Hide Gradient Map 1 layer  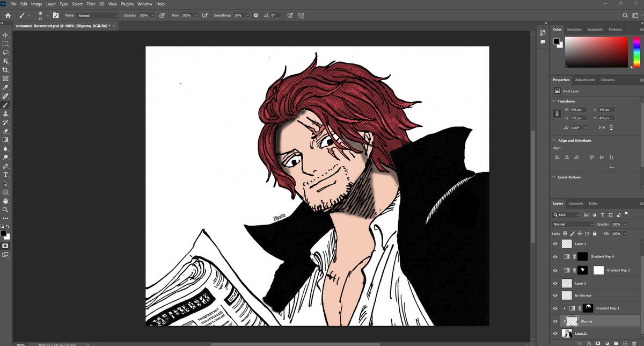point(555,308)
